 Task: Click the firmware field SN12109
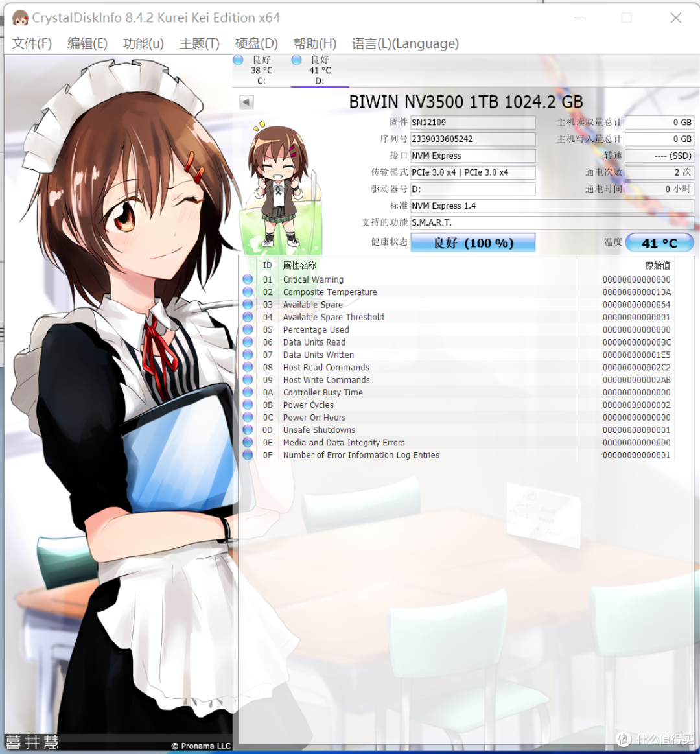(472, 122)
